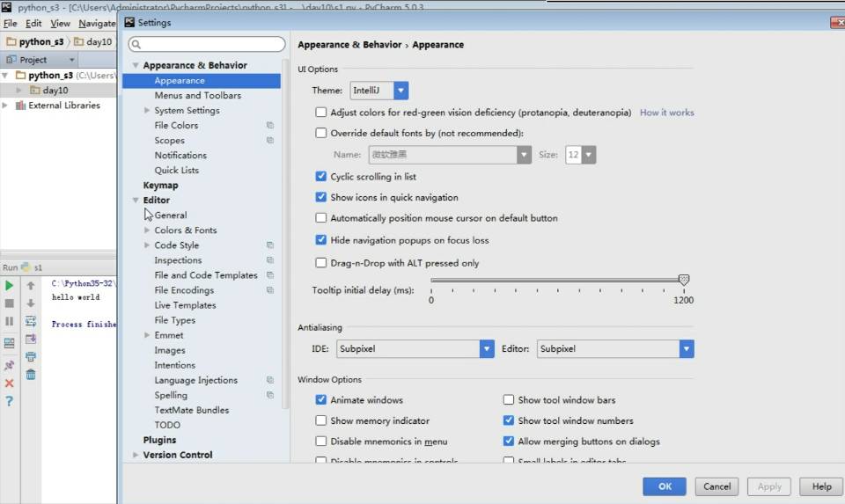Pin the Run tab with the pin icon
The width and height of the screenshot is (845, 504).
point(9,365)
